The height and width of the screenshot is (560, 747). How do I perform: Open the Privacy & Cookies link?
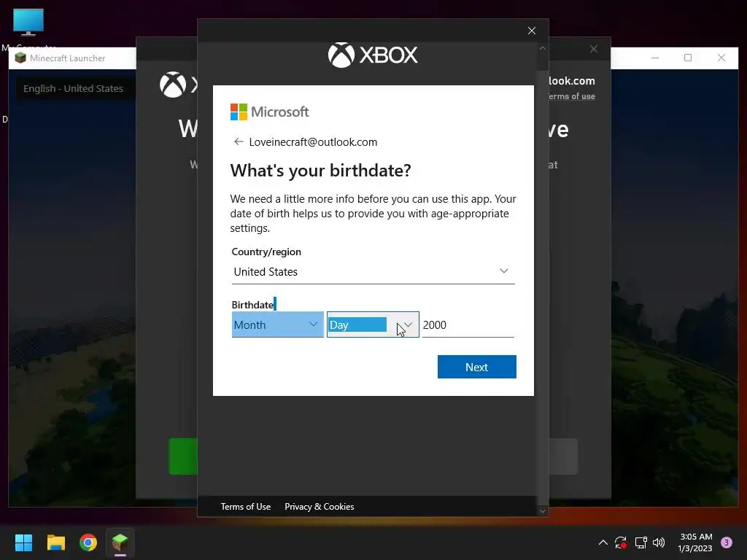click(320, 507)
